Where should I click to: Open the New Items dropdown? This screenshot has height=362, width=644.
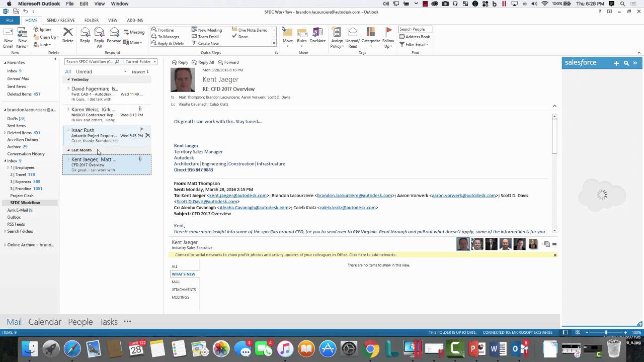click(x=22, y=37)
